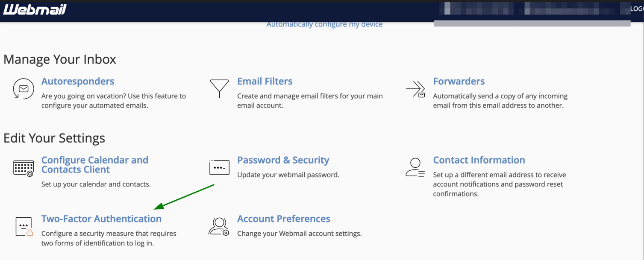
Task: Click the Edit Your Settings heading
Action: [54, 138]
